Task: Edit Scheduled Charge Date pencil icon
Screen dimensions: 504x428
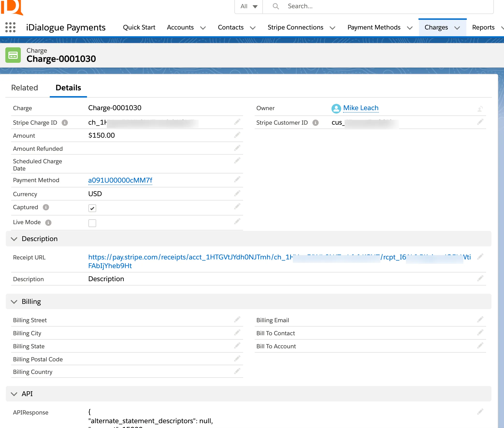Action: pyautogui.click(x=237, y=160)
